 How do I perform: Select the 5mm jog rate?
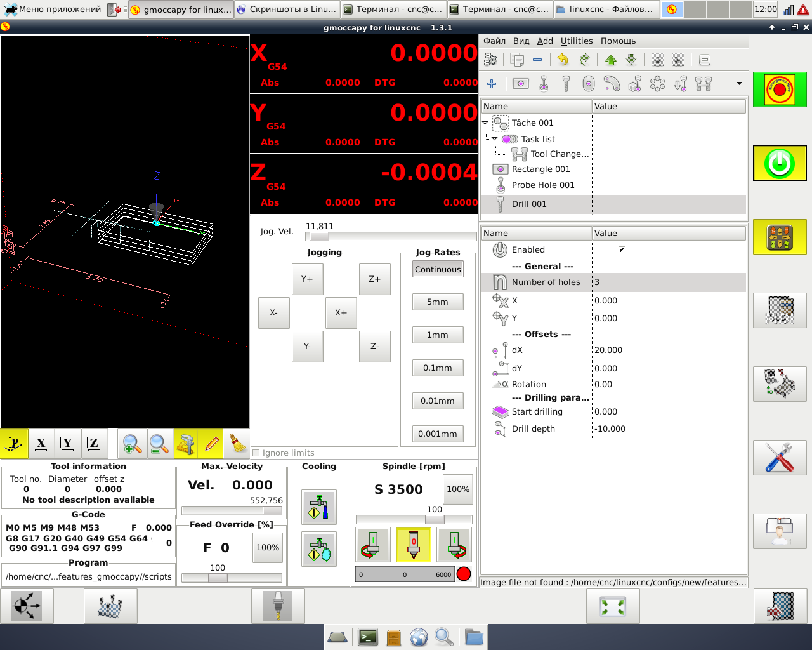[x=437, y=302]
